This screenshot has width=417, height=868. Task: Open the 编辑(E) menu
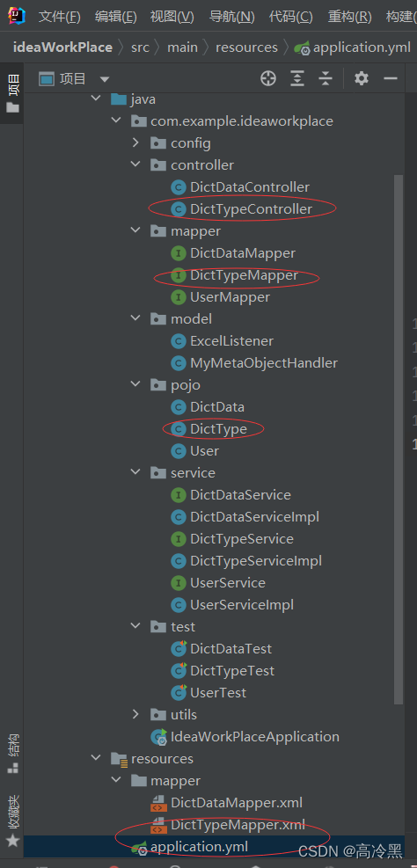tap(116, 16)
